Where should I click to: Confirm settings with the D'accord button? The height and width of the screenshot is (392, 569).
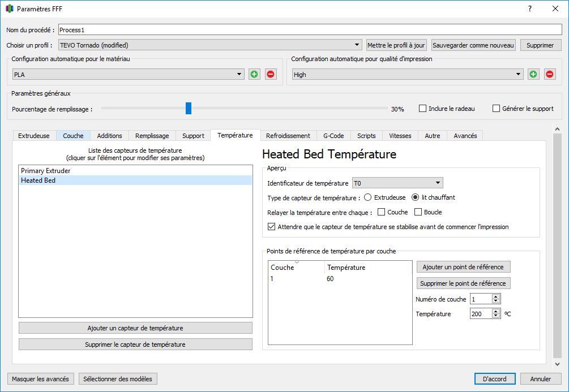pyautogui.click(x=495, y=378)
